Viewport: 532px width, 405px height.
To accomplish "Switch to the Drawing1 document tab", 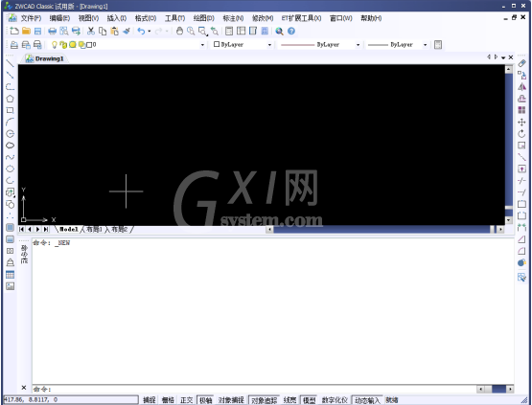I will click(45, 58).
